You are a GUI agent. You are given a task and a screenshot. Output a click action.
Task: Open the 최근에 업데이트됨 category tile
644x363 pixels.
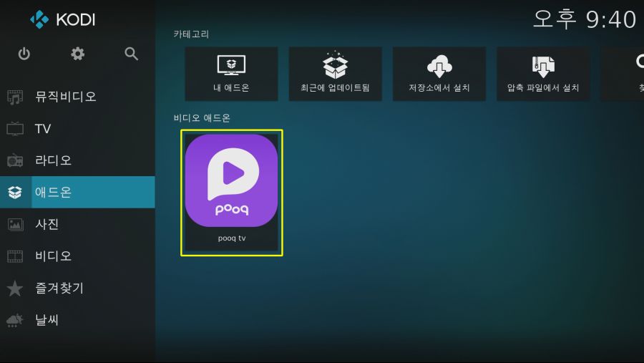click(335, 74)
